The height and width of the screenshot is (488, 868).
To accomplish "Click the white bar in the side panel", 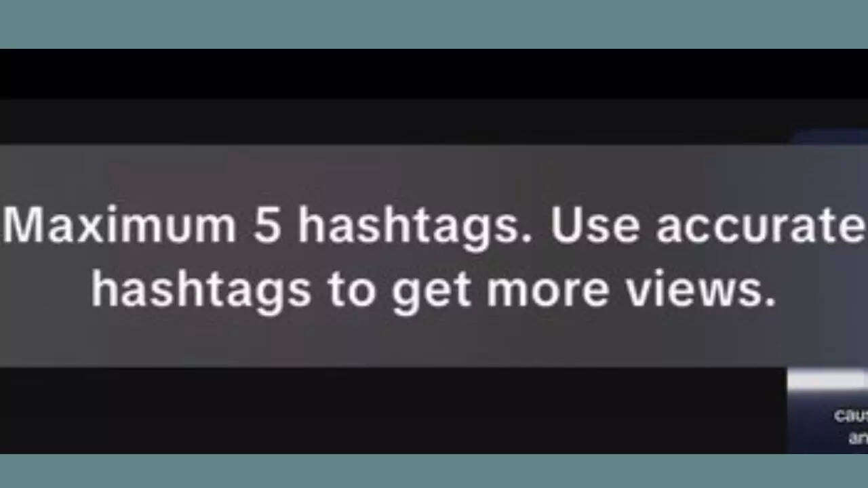I will (827, 381).
